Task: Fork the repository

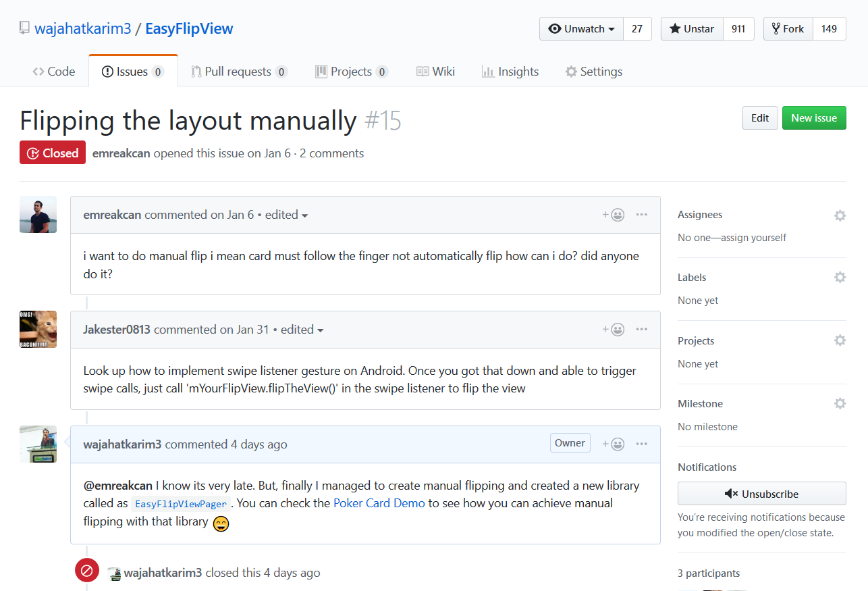Action: (788, 29)
